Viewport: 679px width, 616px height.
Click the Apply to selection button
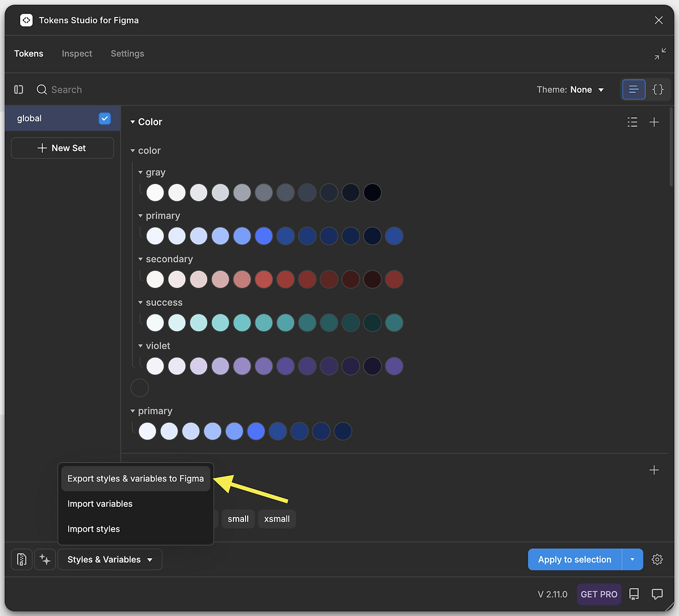coord(574,559)
